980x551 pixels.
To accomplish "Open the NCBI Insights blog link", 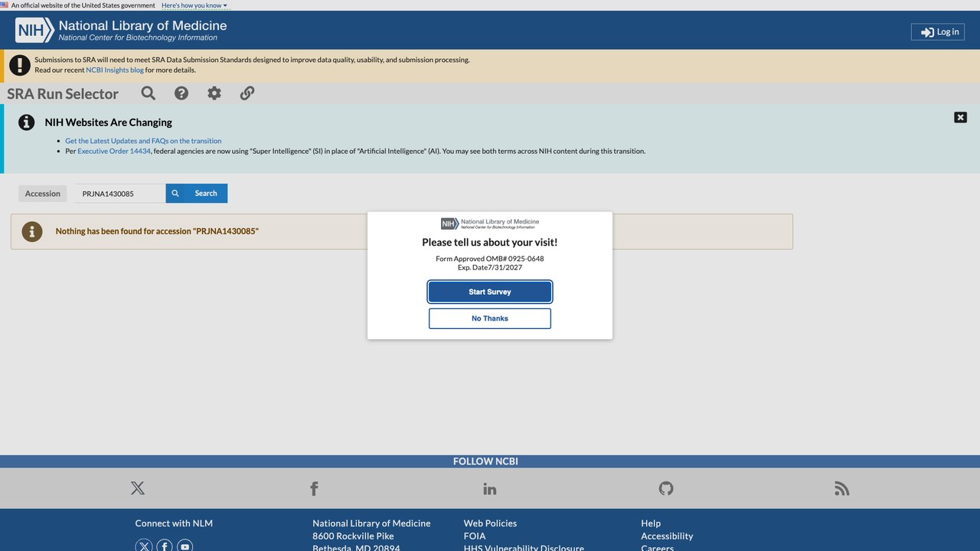I will [x=115, y=70].
